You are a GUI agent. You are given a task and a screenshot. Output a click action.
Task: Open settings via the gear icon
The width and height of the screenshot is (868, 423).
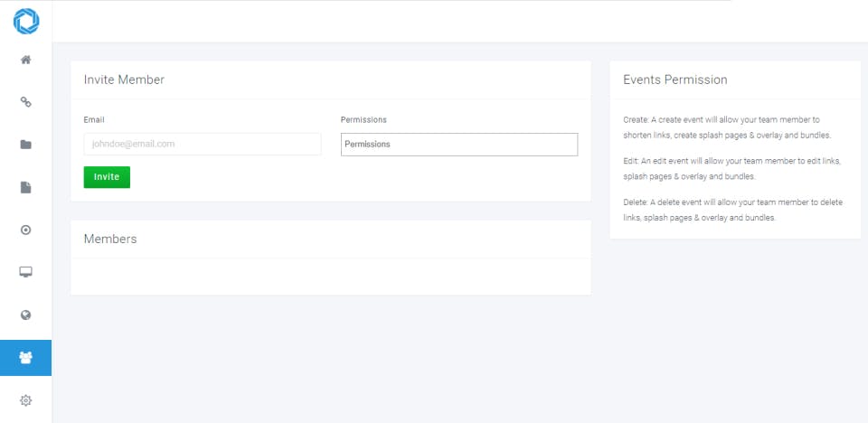pyautogui.click(x=26, y=400)
